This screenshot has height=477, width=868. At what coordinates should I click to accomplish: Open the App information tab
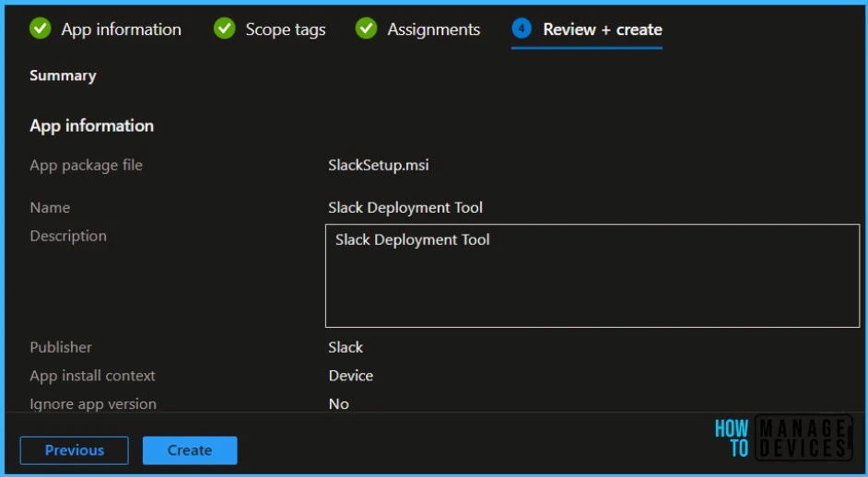click(122, 29)
